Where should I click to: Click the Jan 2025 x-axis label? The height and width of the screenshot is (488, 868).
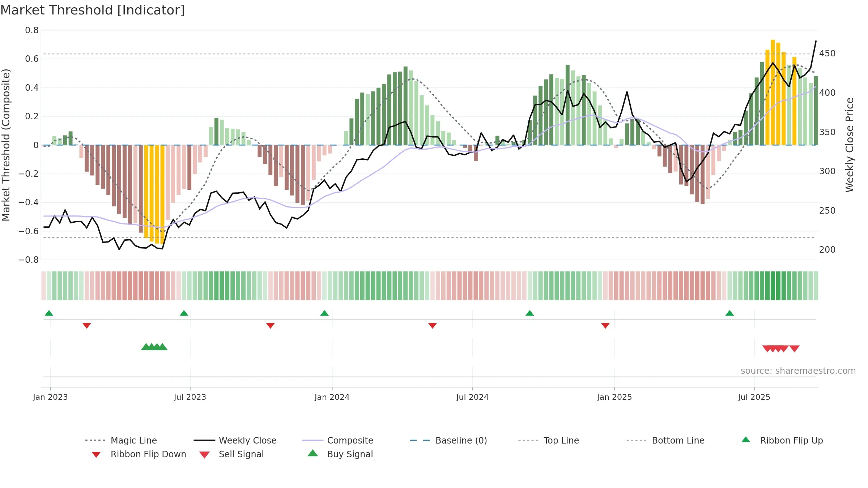tap(614, 397)
